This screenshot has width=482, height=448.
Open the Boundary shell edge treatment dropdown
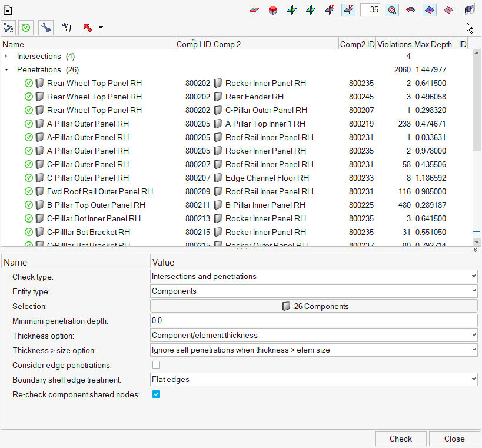[x=314, y=380]
